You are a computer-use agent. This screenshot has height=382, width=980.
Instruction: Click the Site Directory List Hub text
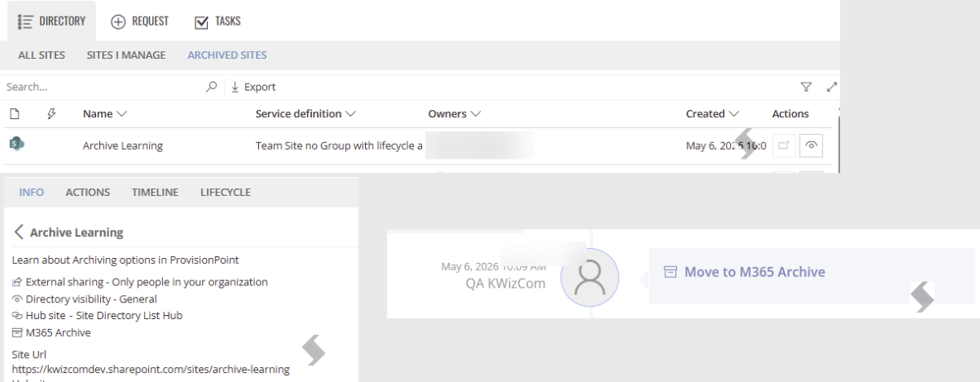pos(129,316)
